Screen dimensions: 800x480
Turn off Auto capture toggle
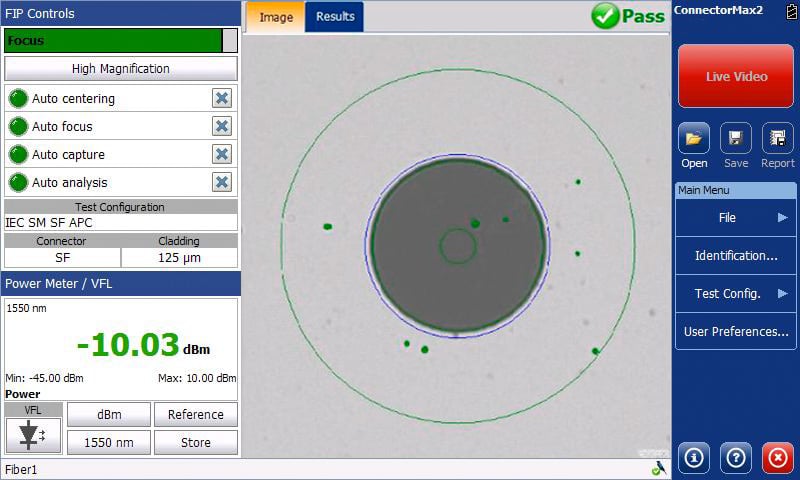pos(222,154)
